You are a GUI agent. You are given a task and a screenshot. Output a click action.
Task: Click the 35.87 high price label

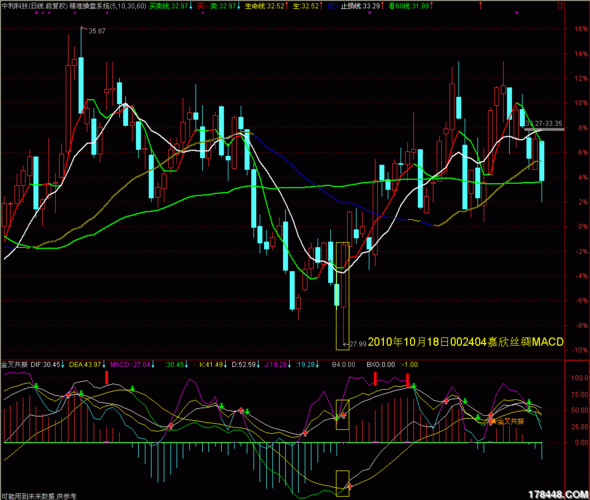pyautogui.click(x=97, y=31)
